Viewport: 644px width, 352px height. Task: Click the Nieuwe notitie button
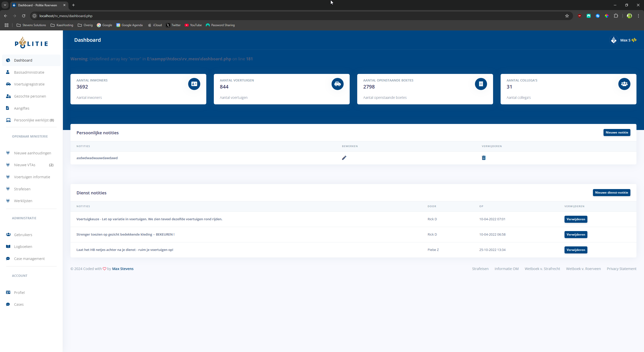point(617,133)
